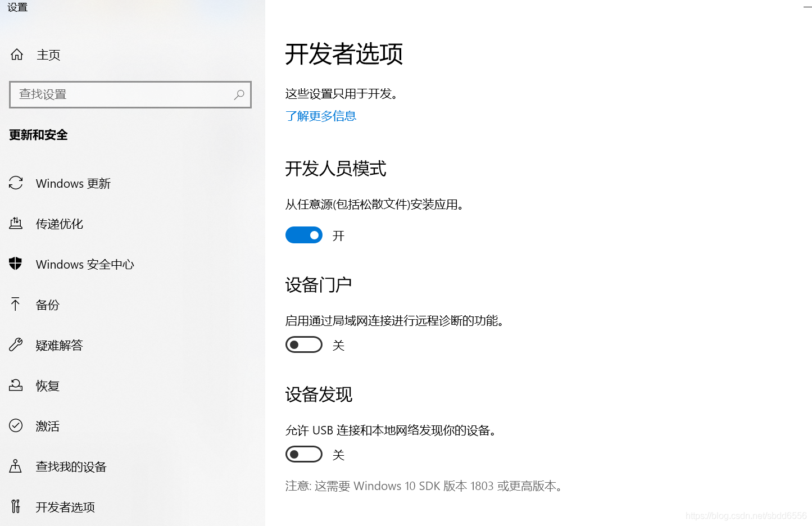
Task: Open the 主页 menu item
Action: point(48,55)
